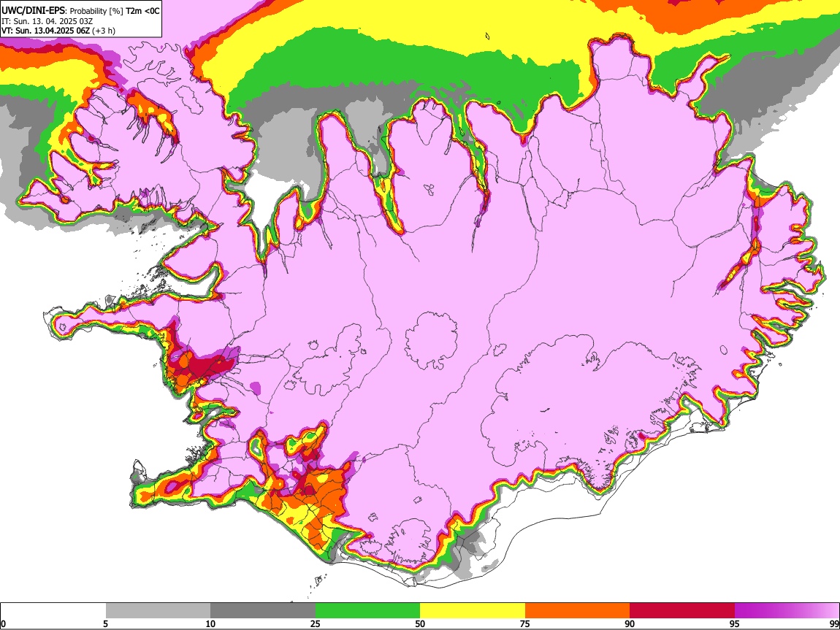Click the legend value '5'
The height and width of the screenshot is (630, 840).
point(105,624)
